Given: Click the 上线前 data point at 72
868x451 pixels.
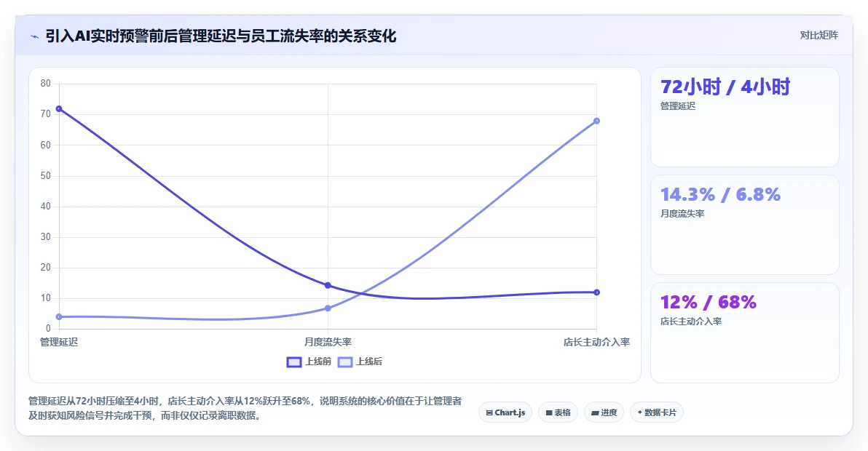Looking at the screenshot, I should click(59, 109).
